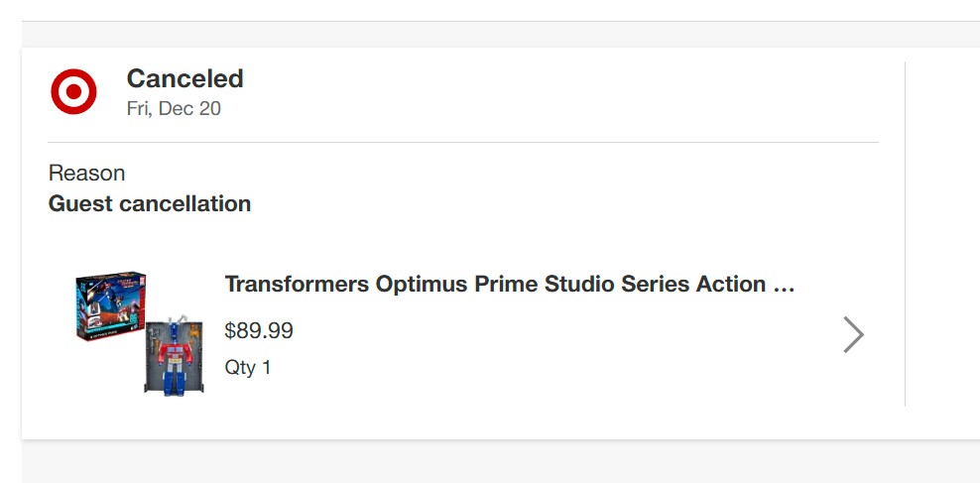Viewport: 980px width, 483px height.
Task: Click the word Action in product title
Action: (732, 285)
